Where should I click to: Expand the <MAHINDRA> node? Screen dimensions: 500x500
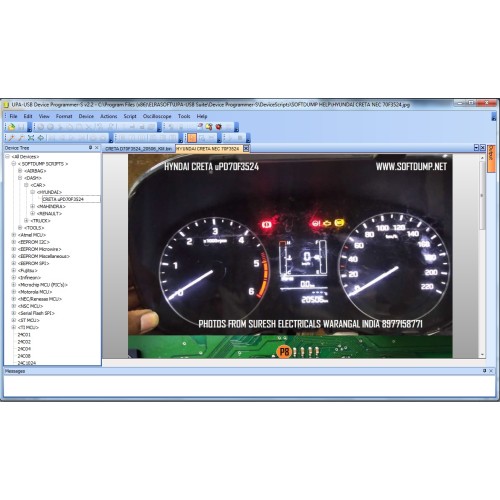[33, 206]
